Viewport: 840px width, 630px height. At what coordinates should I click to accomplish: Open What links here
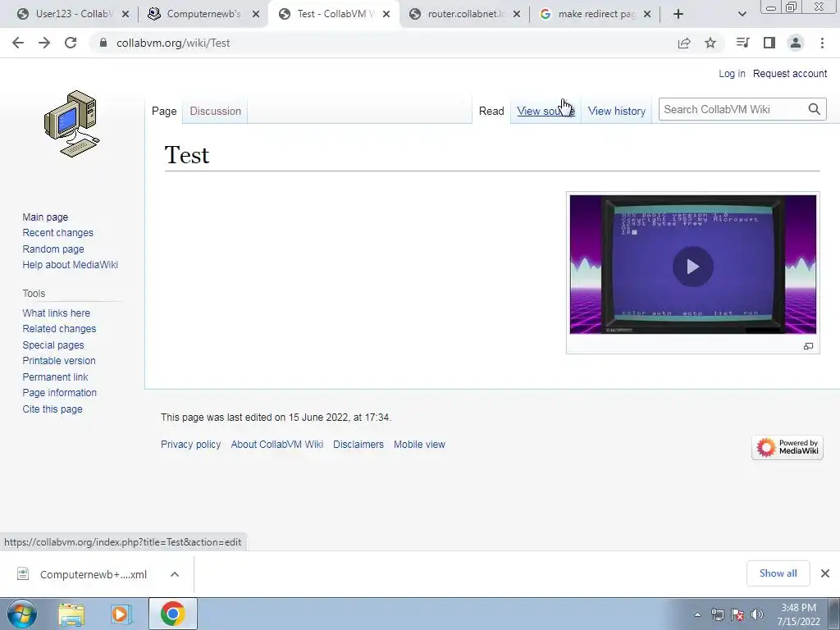(x=57, y=313)
